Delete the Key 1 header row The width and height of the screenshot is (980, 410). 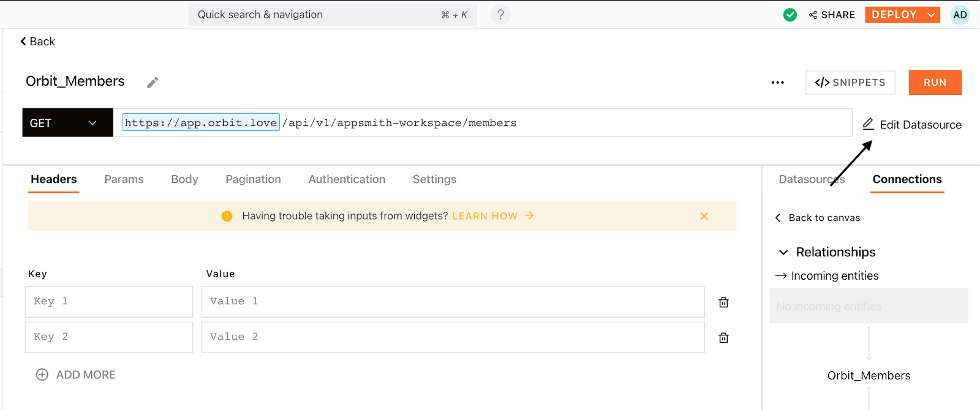point(723,302)
